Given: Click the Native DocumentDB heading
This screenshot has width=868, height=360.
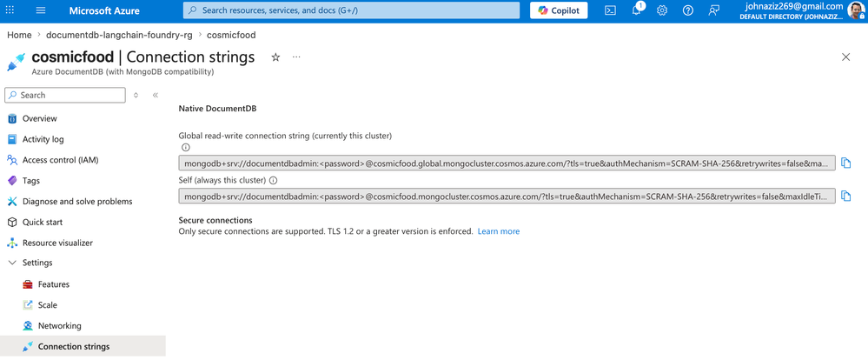Looking at the screenshot, I should click(217, 109).
